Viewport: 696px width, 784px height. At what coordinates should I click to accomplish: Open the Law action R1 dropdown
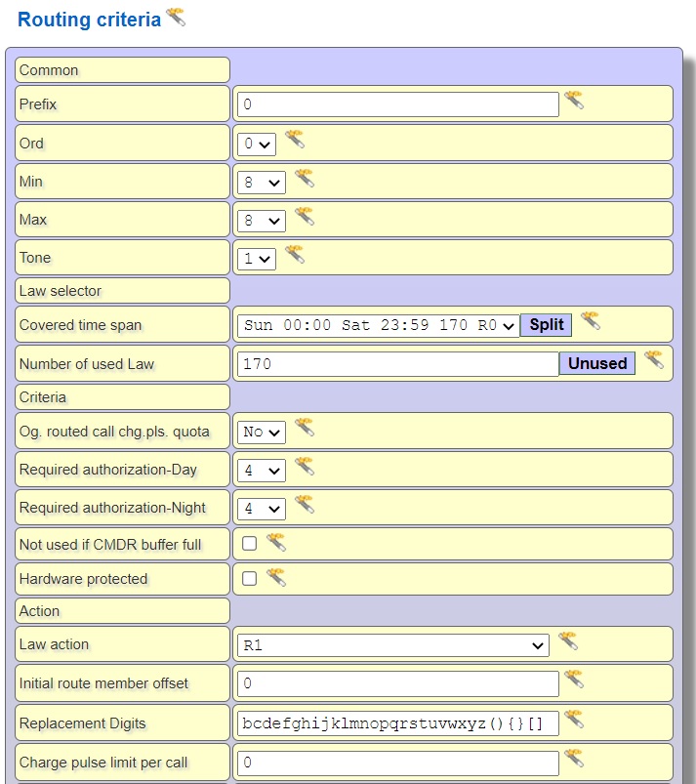pyautogui.click(x=393, y=645)
